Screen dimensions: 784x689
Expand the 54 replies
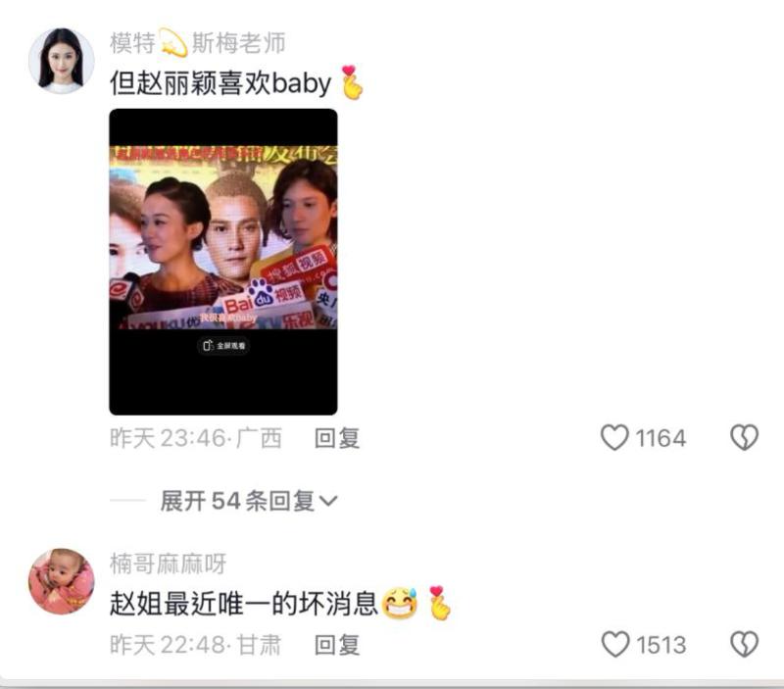[x=249, y=501]
